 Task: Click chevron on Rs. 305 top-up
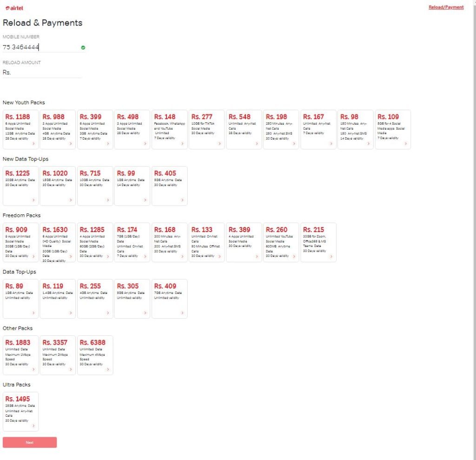coord(145,313)
